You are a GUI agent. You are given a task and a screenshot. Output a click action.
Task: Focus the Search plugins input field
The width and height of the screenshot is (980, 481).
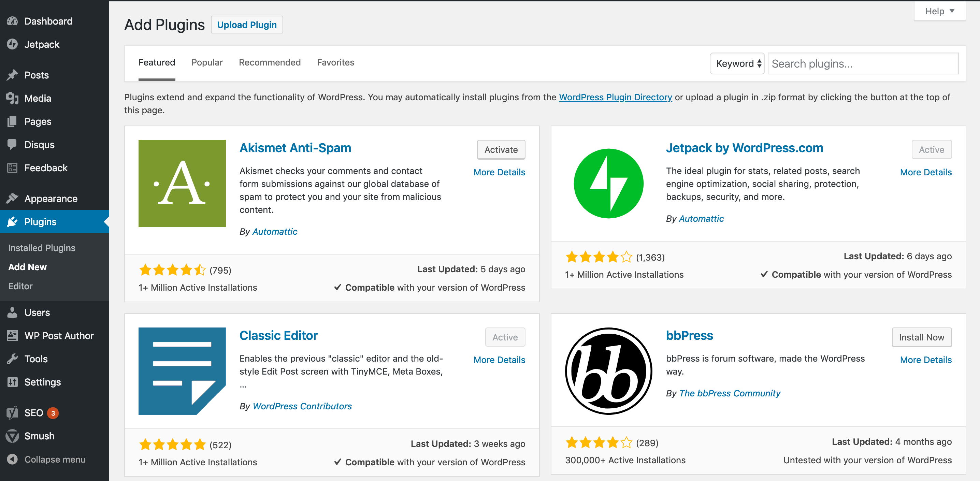point(863,63)
